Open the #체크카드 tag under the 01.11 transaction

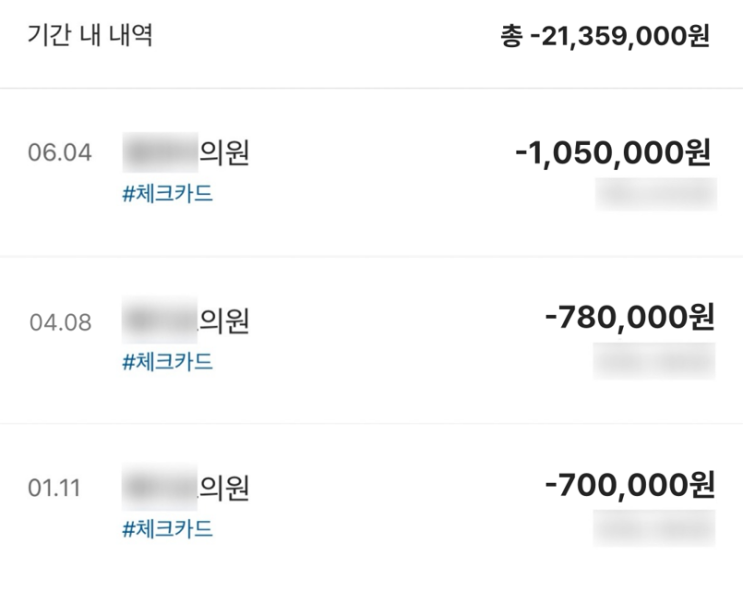(167, 529)
